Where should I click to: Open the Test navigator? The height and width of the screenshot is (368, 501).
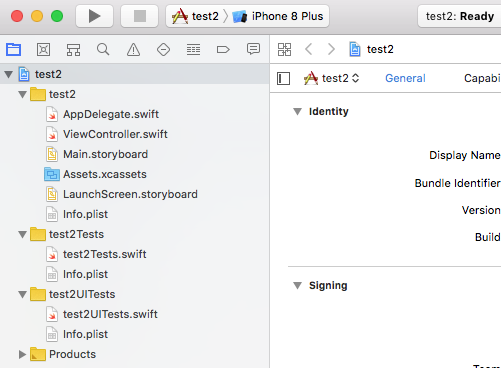pos(163,50)
